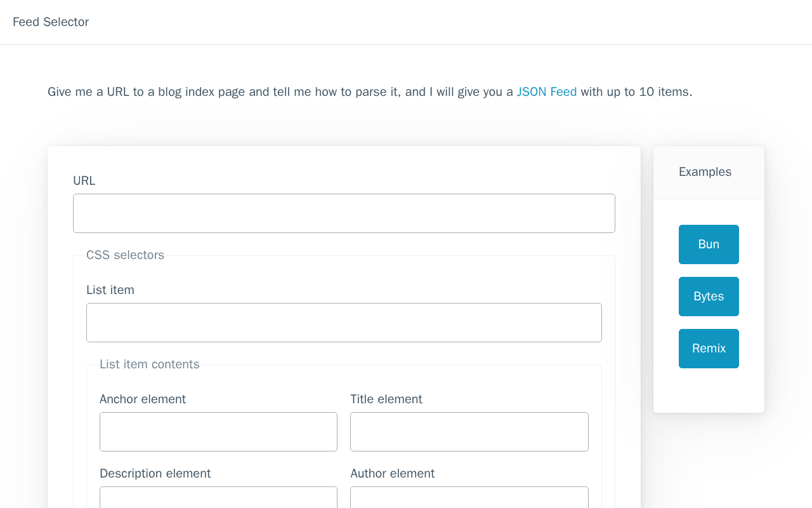Click the CSS selectors fieldset legend
Image resolution: width=812 pixels, height=508 pixels.
pyautogui.click(x=125, y=255)
